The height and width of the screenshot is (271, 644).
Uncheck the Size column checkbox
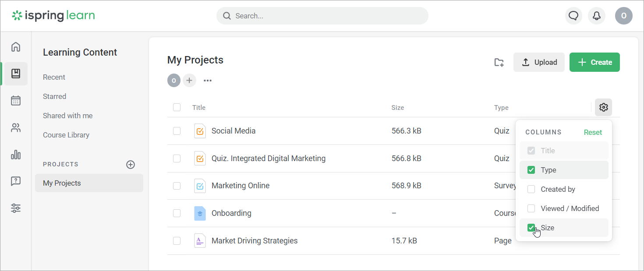(531, 228)
